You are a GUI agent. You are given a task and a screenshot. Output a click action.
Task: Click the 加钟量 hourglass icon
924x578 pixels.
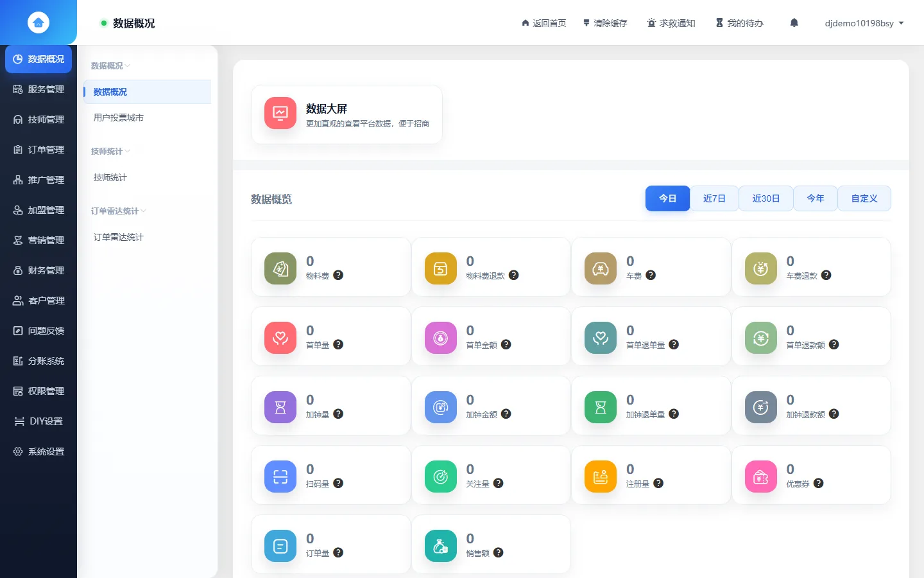(280, 407)
